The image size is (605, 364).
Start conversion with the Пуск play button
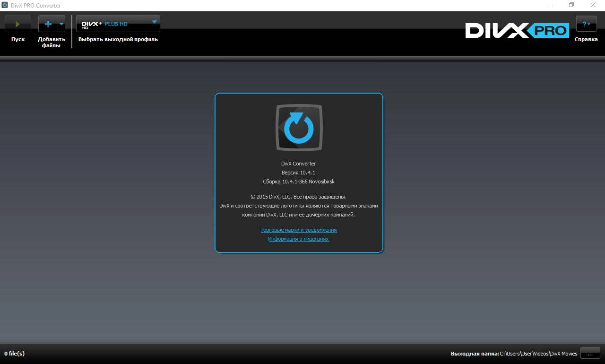(18, 24)
